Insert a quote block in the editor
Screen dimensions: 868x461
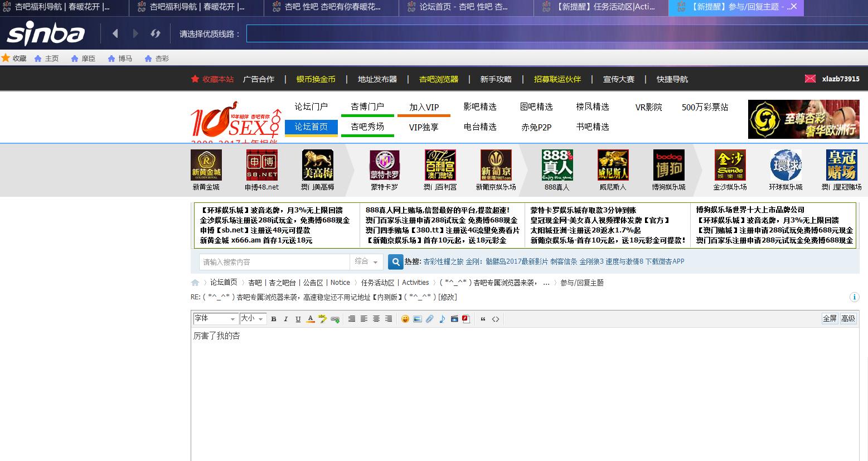click(x=483, y=319)
